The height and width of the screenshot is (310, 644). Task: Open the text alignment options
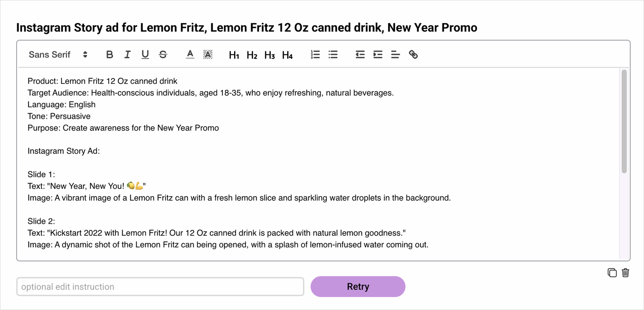coord(395,55)
